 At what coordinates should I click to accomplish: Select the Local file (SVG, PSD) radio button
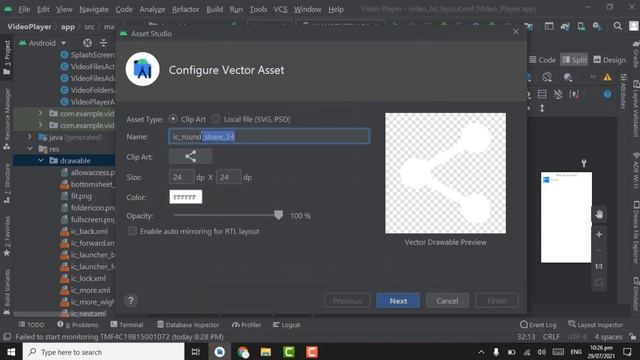coord(216,119)
